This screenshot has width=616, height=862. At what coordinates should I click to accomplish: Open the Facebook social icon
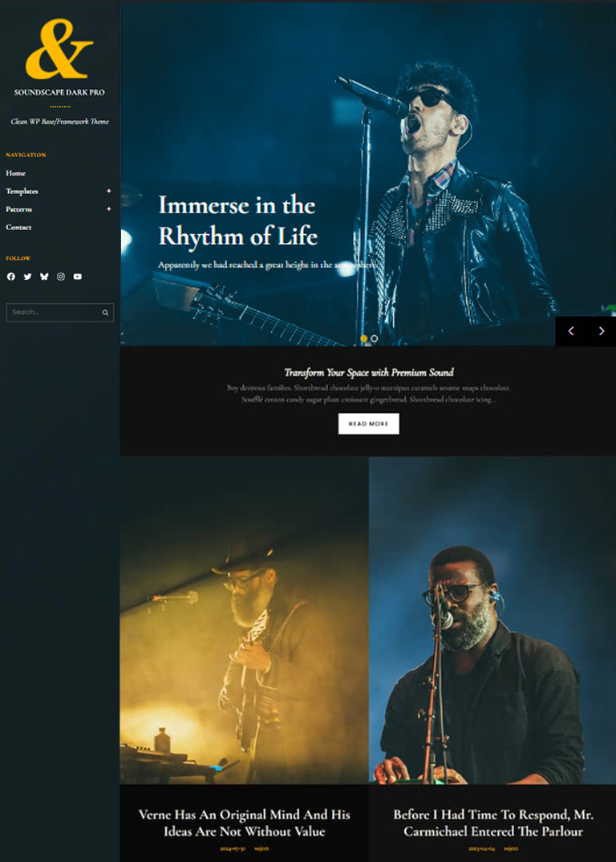(11, 277)
